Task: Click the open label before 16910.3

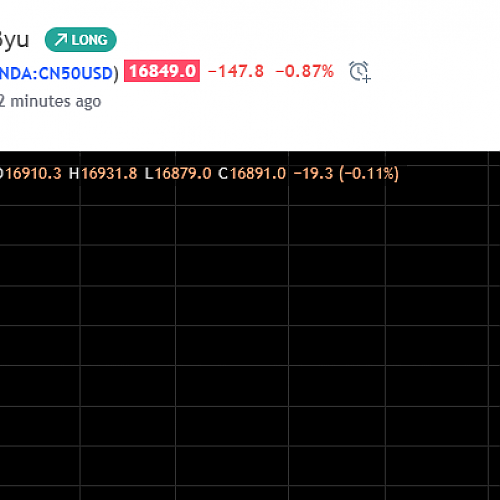Action: click(x=1, y=174)
